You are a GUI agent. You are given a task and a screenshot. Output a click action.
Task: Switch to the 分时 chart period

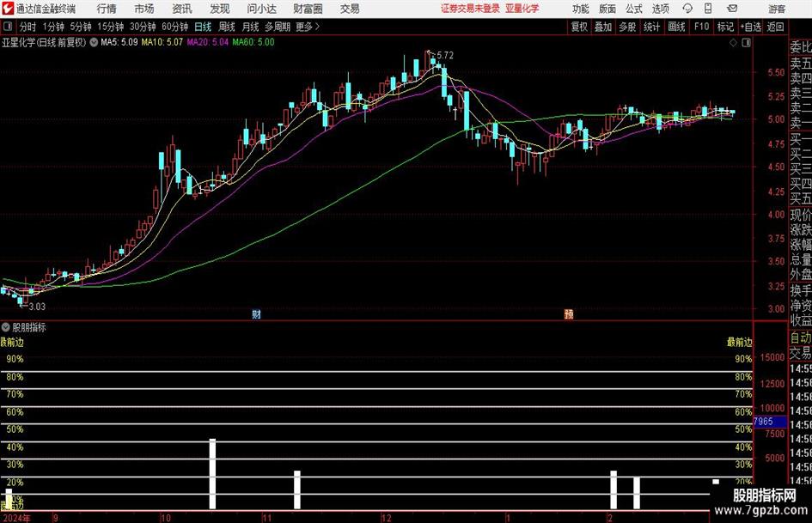28,27
